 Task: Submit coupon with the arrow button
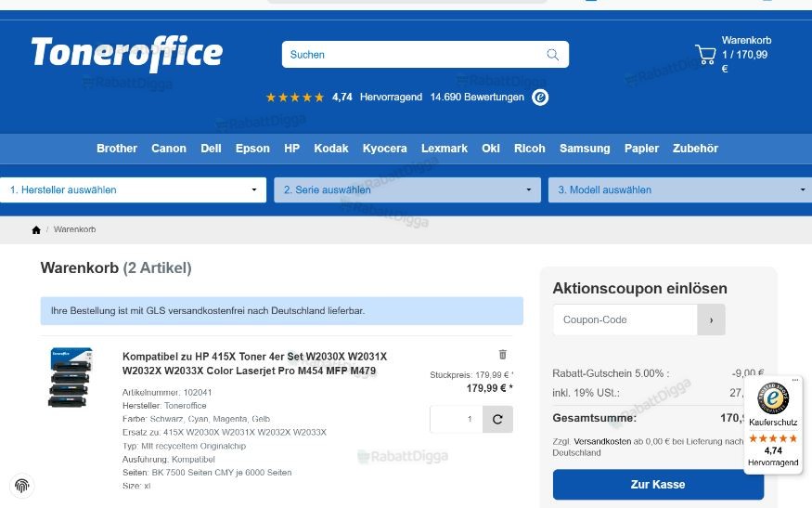711,319
